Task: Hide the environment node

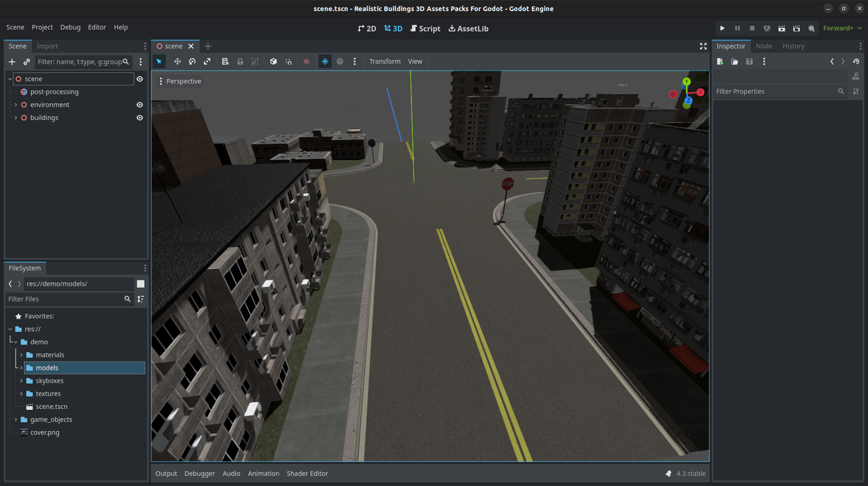Action: (139, 105)
